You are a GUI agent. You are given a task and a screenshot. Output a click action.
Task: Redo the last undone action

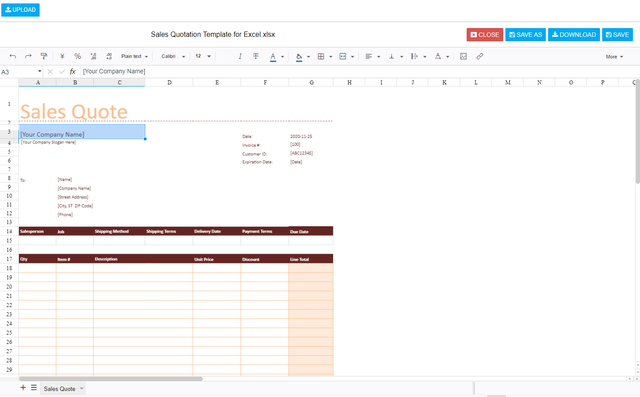(28, 56)
